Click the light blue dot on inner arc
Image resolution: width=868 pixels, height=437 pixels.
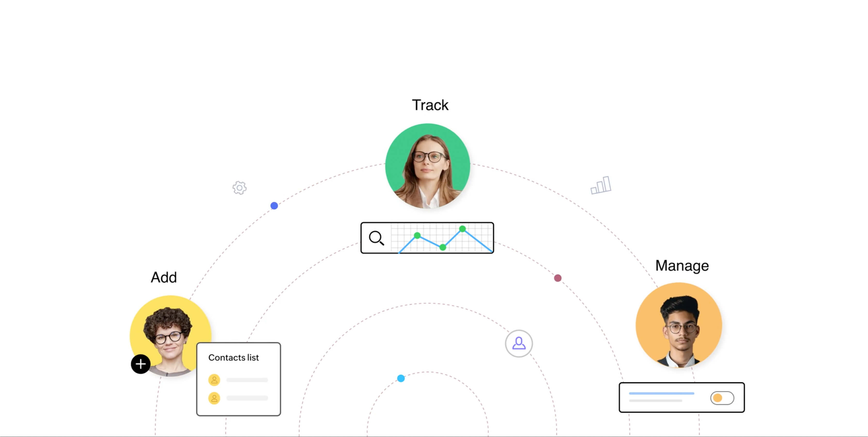pyautogui.click(x=401, y=378)
